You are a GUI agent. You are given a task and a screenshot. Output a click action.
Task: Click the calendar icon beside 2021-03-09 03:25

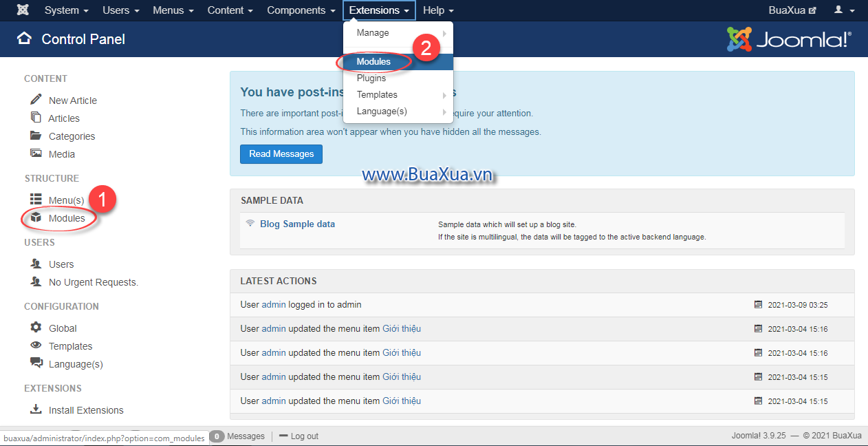tap(759, 304)
